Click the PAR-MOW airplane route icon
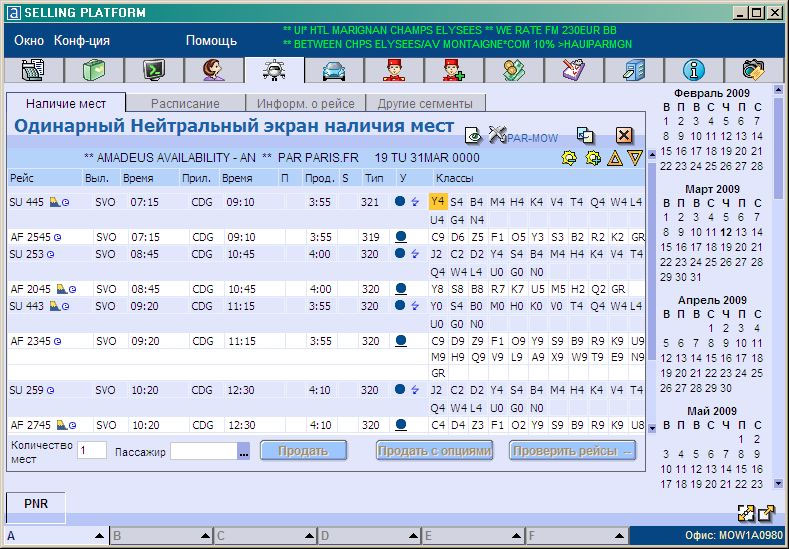This screenshot has width=789, height=549. (x=497, y=134)
